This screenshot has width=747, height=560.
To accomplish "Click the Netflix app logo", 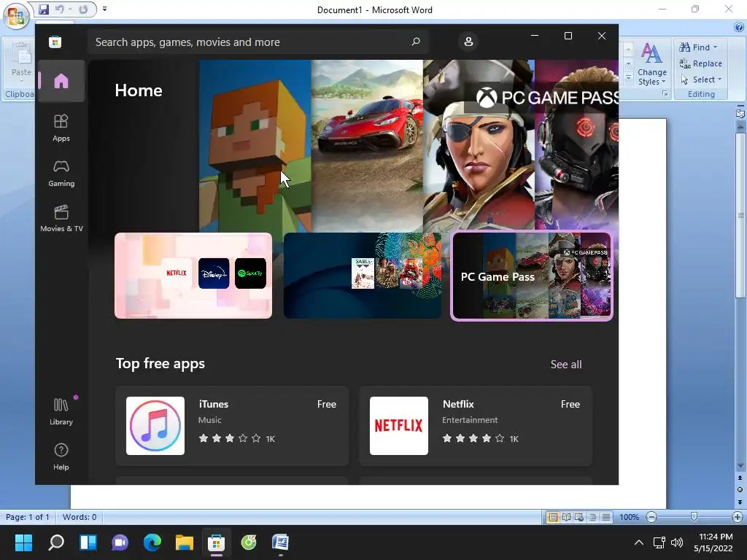I will pos(399,426).
